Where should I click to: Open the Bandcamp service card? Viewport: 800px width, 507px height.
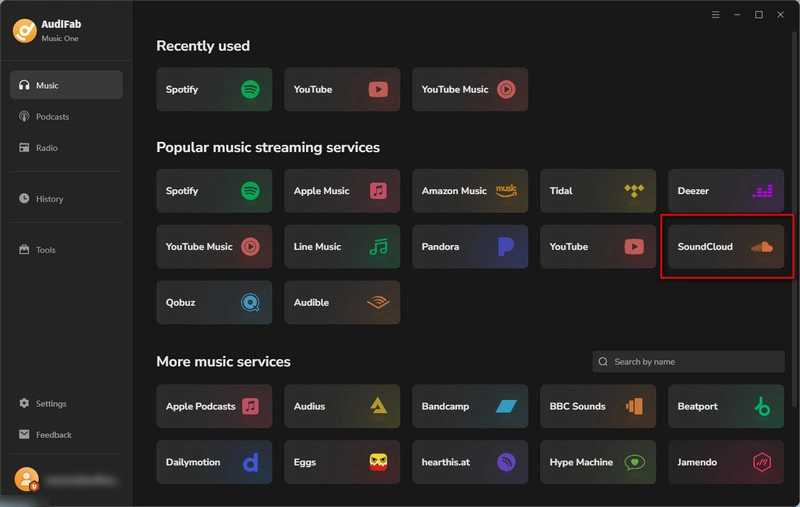(470, 407)
